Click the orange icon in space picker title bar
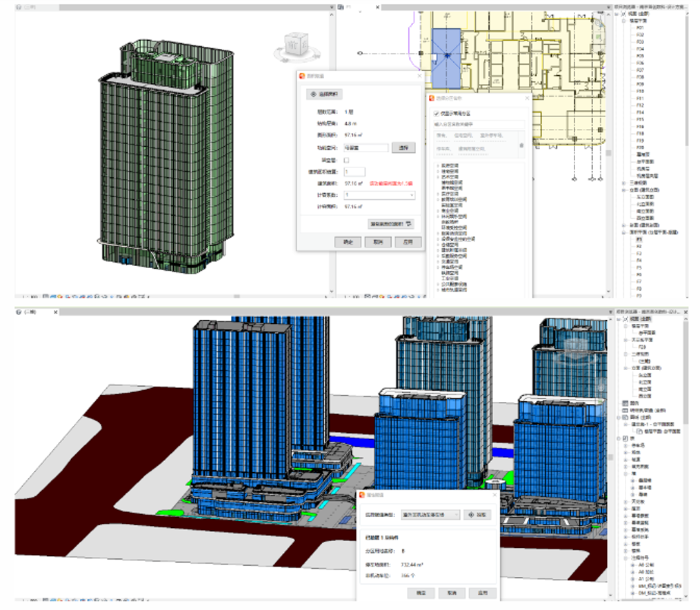 pos(432,98)
